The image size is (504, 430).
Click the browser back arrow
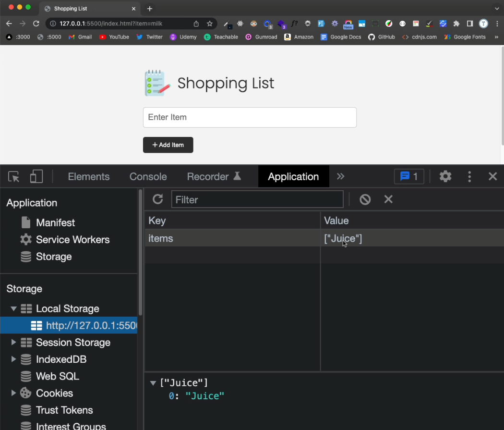click(x=9, y=23)
